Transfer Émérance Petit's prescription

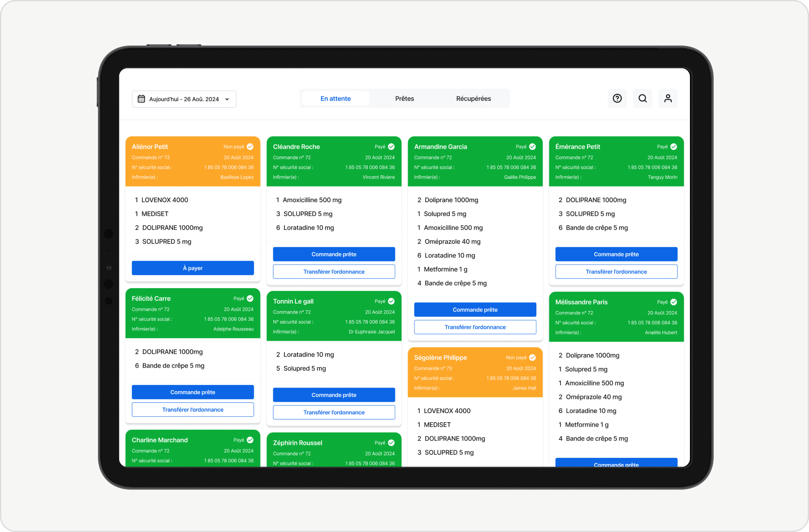(616, 272)
